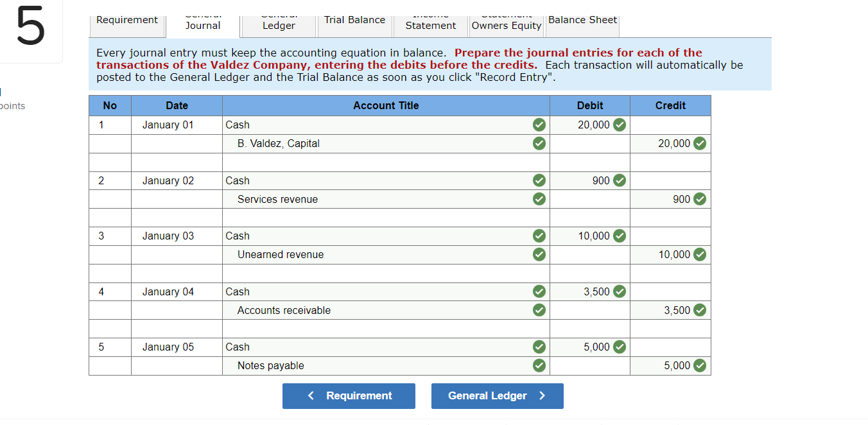
Task: Click the 3,500 debit amount
Action: pos(597,291)
